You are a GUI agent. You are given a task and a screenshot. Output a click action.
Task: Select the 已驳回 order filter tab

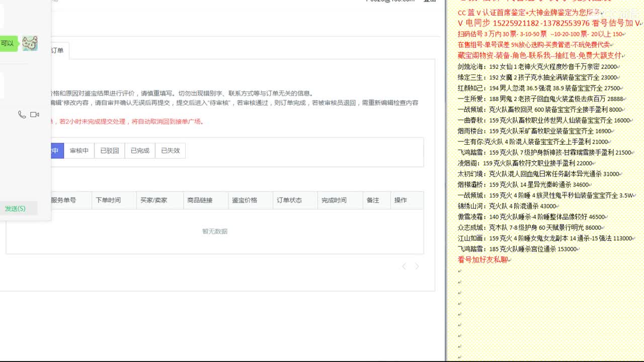click(109, 150)
